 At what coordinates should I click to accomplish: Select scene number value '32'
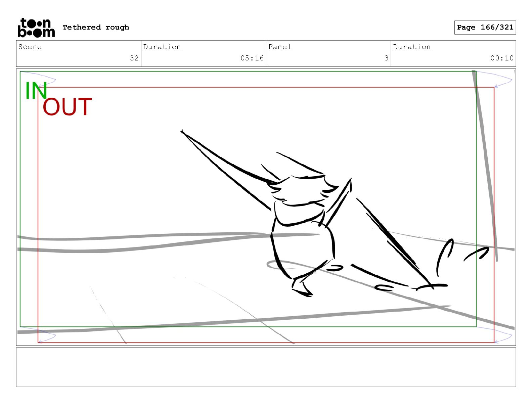click(134, 58)
